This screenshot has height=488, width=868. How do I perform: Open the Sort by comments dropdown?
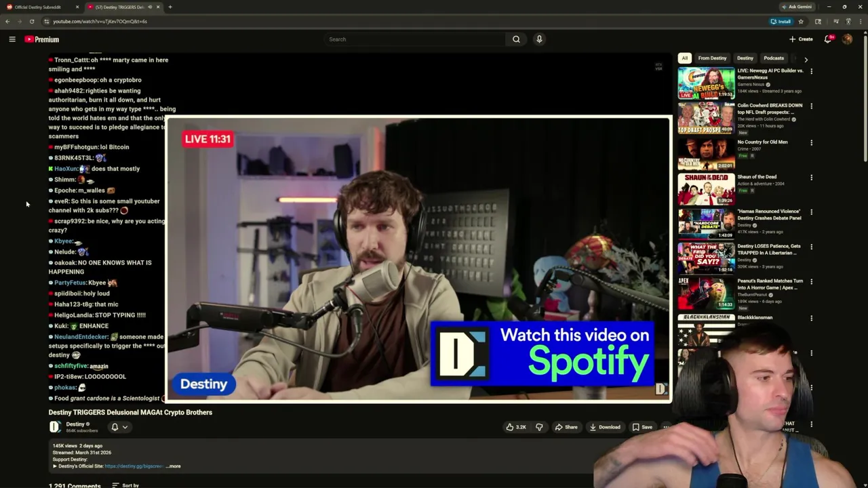pyautogui.click(x=125, y=485)
